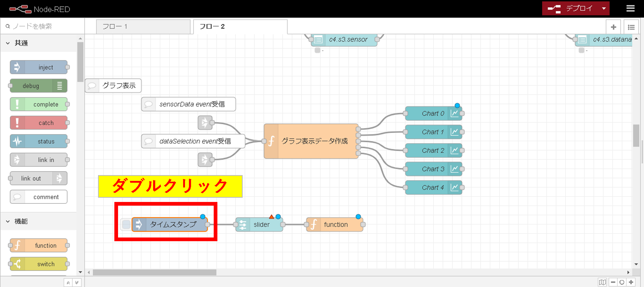Select the Chart 4 node
644x287 pixels.
434,187
